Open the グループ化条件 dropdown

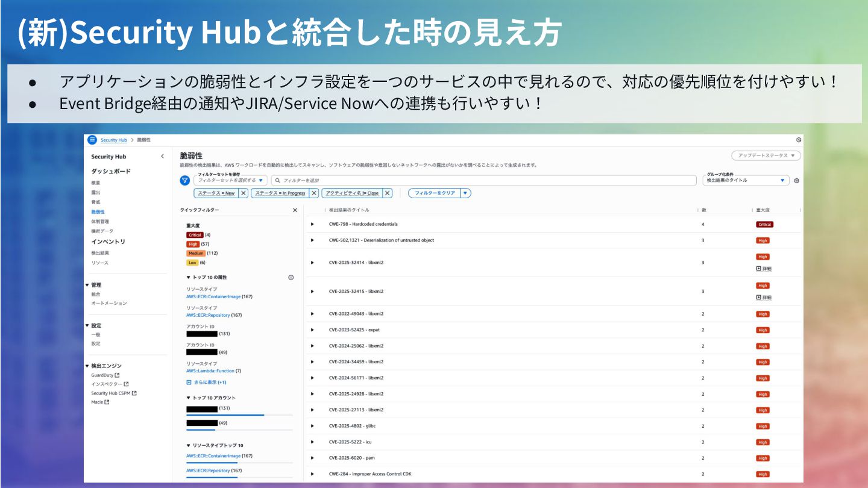tap(746, 180)
